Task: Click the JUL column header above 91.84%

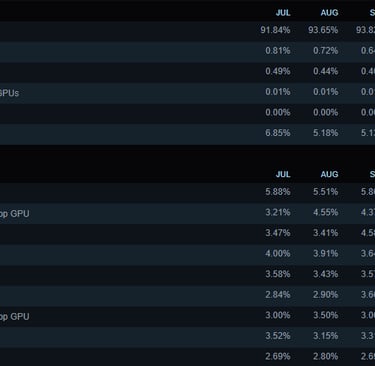Action: click(283, 13)
